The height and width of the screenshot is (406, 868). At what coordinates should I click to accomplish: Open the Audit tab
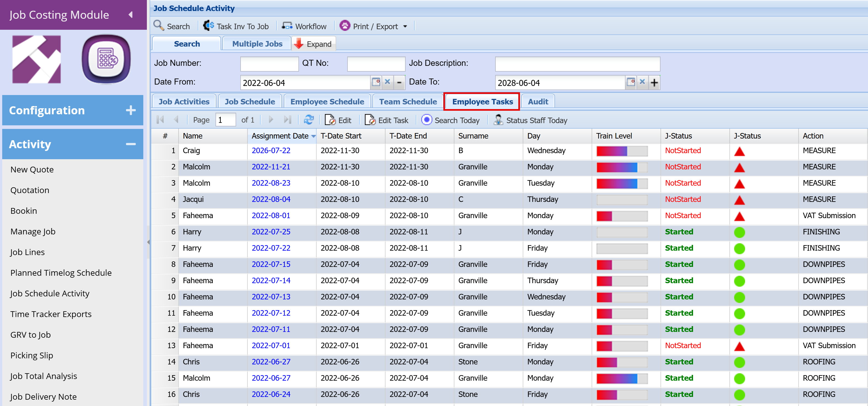pos(538,101)
